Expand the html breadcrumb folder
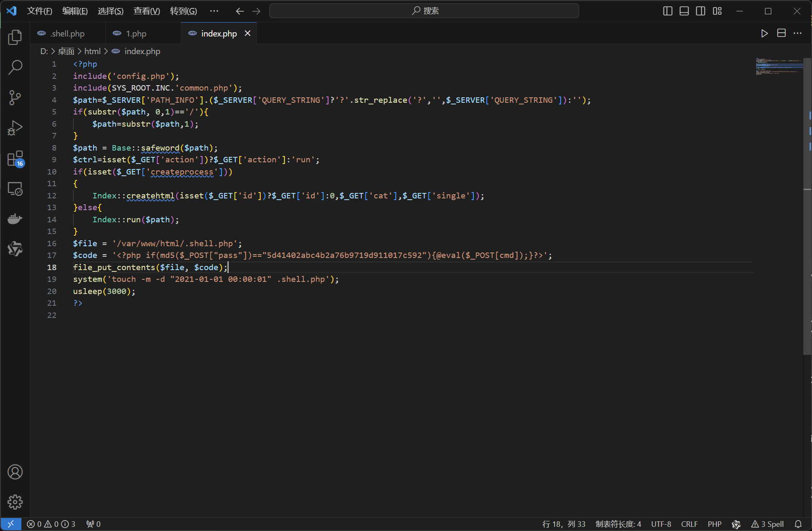 tap(92, 51)
